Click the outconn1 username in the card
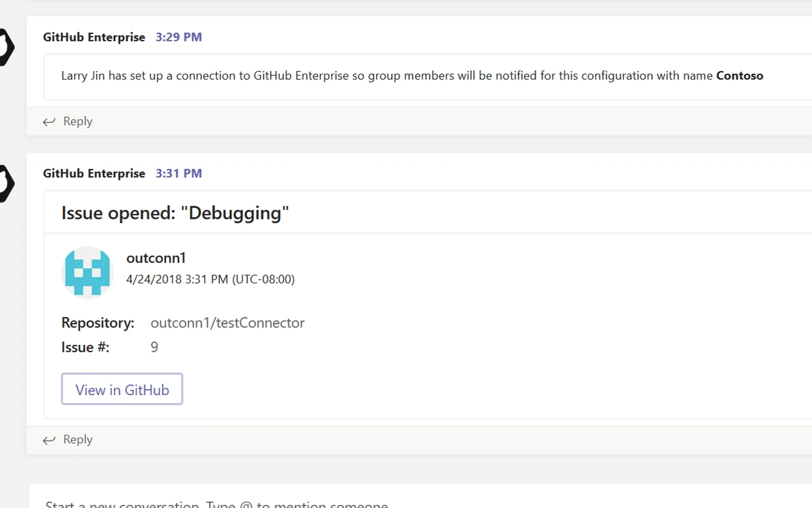The image size is (812, 508). point(156,258)
